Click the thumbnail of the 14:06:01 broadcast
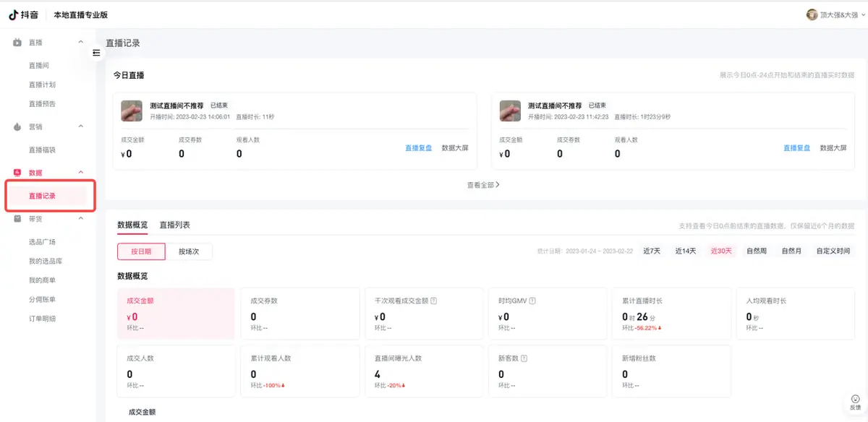Screen dimensions: 868x422 pos(132,111)
